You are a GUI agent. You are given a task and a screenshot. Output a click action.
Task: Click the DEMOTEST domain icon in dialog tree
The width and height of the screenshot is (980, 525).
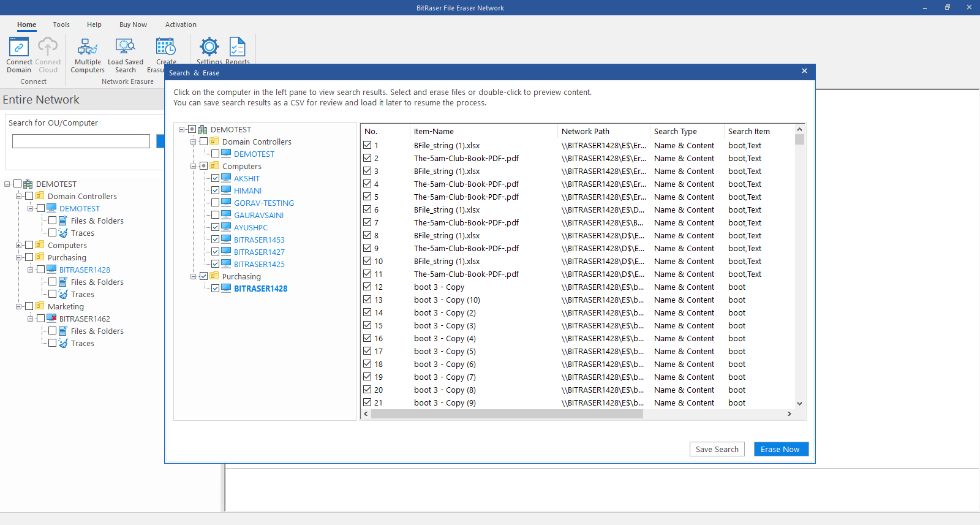pyautogui.click(x=203, y=129)
